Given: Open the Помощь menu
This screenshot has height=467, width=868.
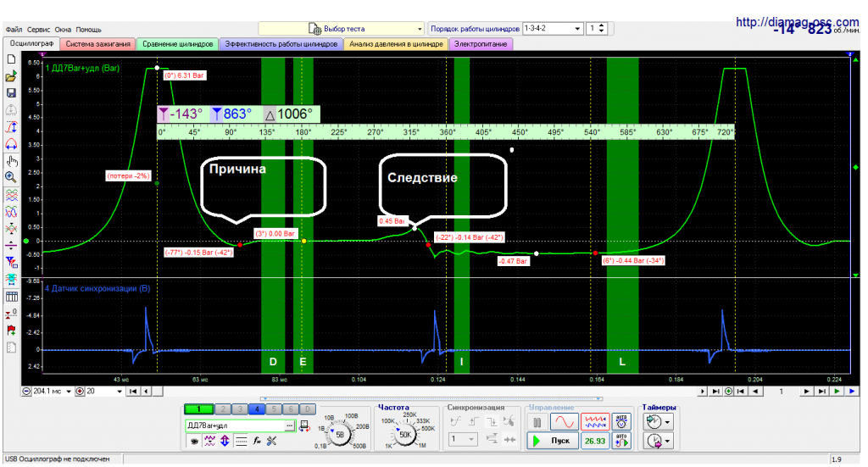Looking at the screenshot, I should [x=88, y=30].
